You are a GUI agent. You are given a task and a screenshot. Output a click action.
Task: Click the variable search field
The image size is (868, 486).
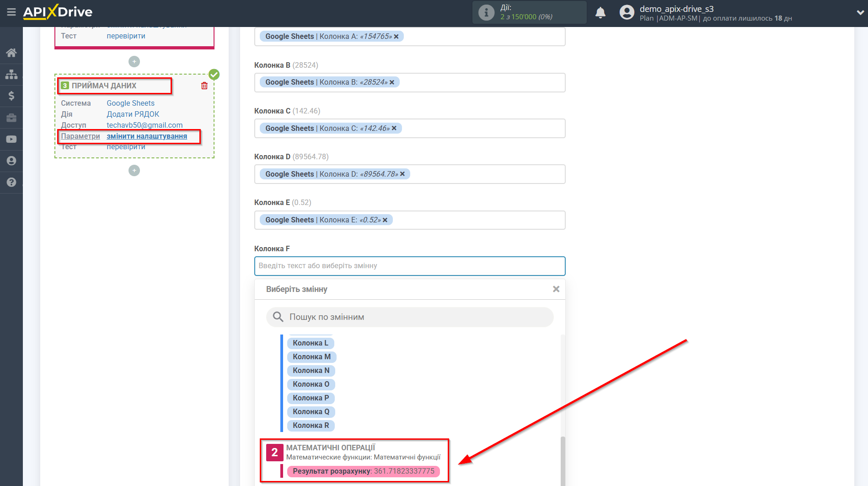(x=410, y=317)
